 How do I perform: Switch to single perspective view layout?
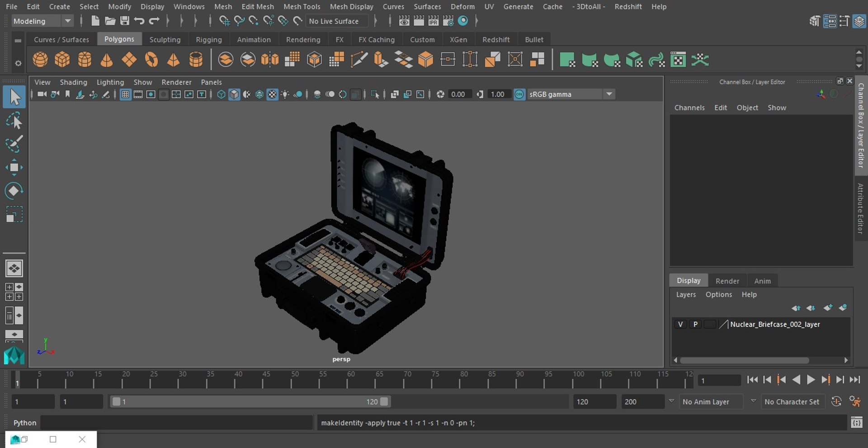coord(14,269)
